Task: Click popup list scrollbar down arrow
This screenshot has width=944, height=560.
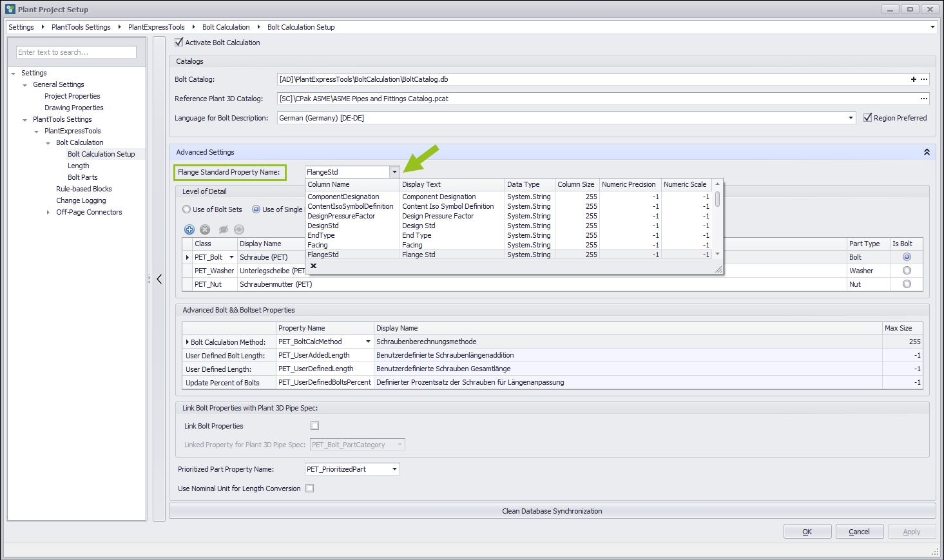Action: [717, 254]
